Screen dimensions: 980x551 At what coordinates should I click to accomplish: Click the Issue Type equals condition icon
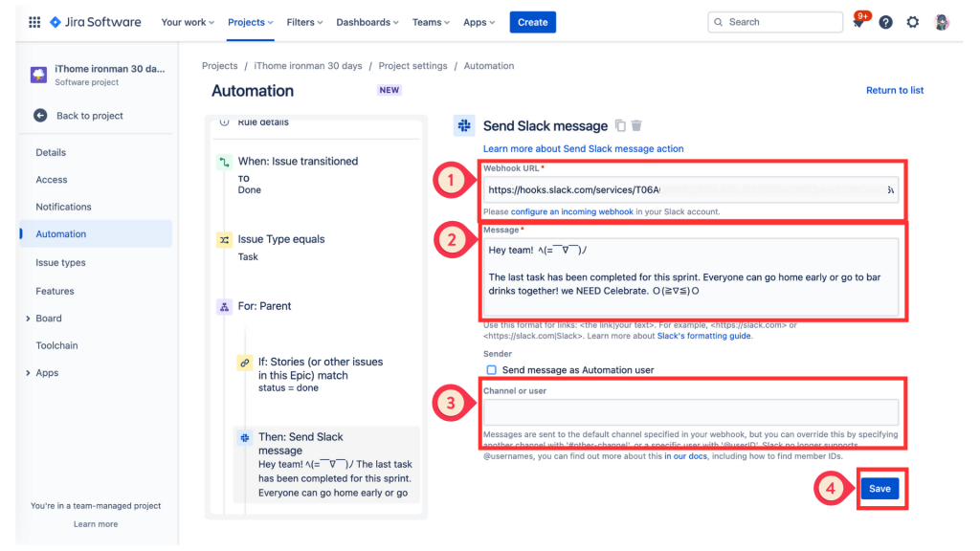tap(224, 240)
